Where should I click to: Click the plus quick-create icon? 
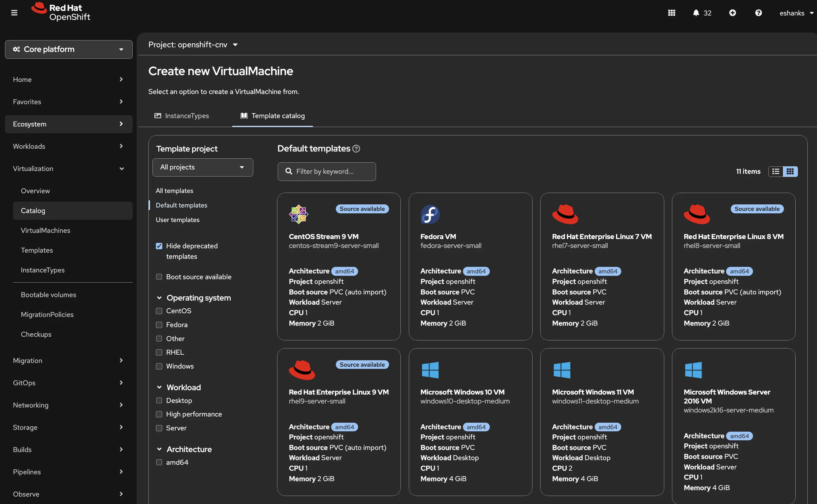[x=732, y=13]
